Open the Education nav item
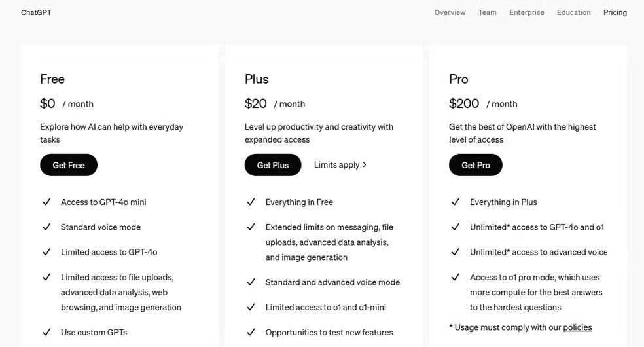 tap(573, 12)
